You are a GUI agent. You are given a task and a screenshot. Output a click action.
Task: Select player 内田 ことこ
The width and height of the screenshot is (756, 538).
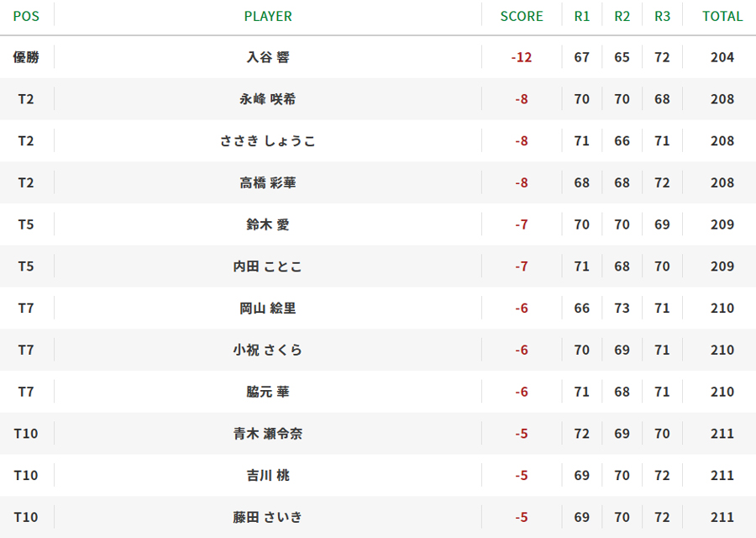pyautogui.click(x=268, y=266)
